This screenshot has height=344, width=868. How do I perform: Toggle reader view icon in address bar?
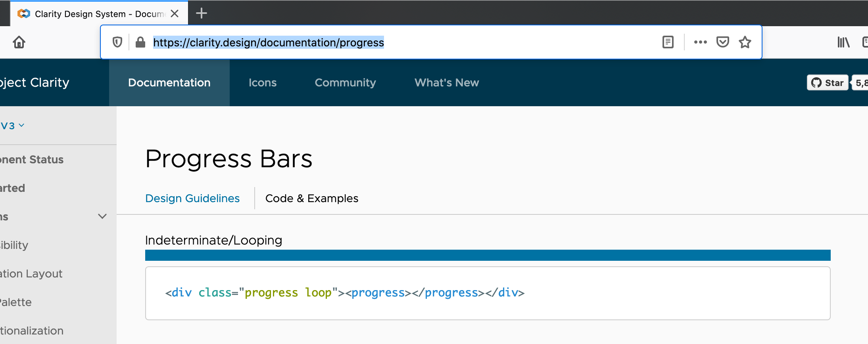tap(668, 42)
